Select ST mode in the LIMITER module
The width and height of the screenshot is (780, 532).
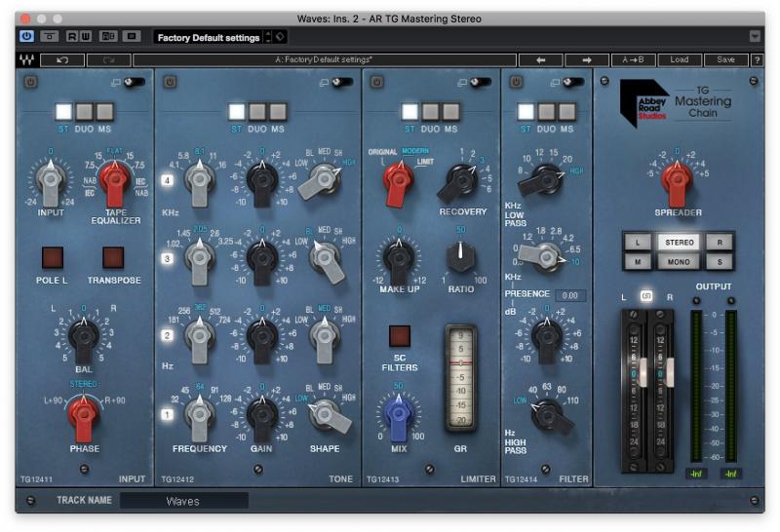point(409,112)
